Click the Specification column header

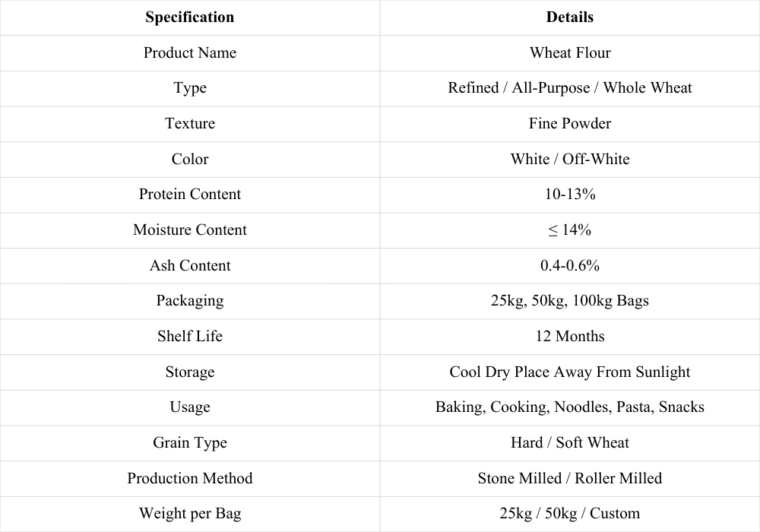pyautogui.click(x=189, y=17)
